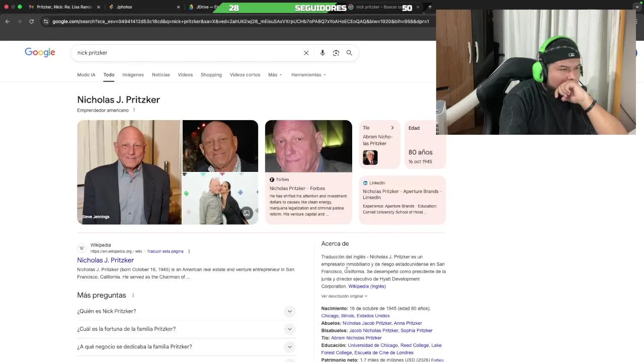Image resolution: width=644 pixels, height=362 pixels.
Task: Open Más preguntas options menu dots
Action: pyautogui.click(x=133, y=295)
